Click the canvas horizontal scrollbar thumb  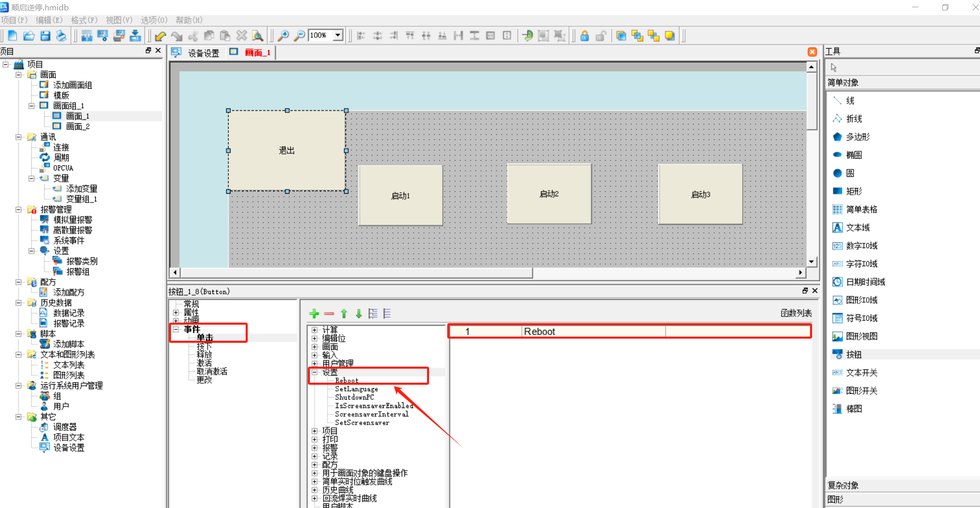click(357, 272)
